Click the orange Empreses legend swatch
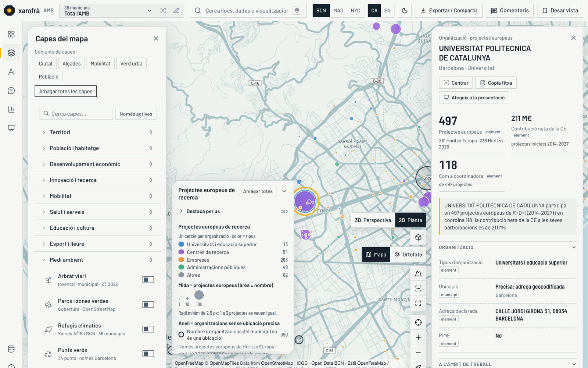Screen dimensions: 588x368 coord(181,260)
